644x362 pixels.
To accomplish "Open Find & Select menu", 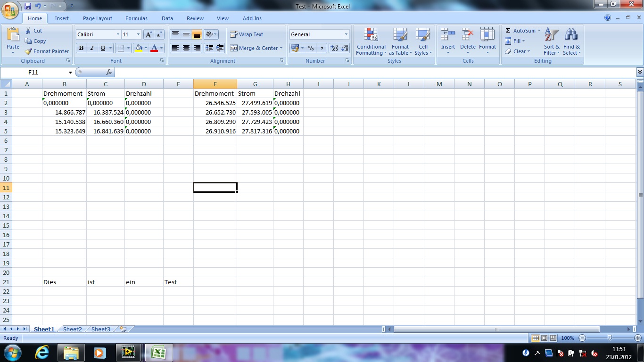I will (x=571, y=41).
